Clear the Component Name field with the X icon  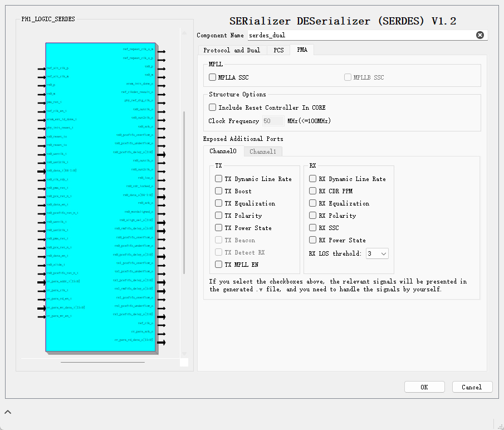pyautogui.click(x=479, y=35)
